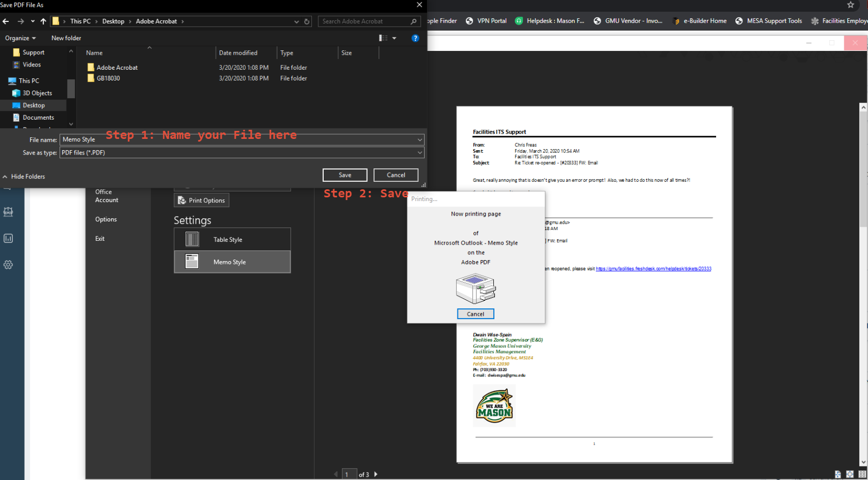Screen dimensions: 868x480
Task: Sort files by Size column
Action: point(346,53)
